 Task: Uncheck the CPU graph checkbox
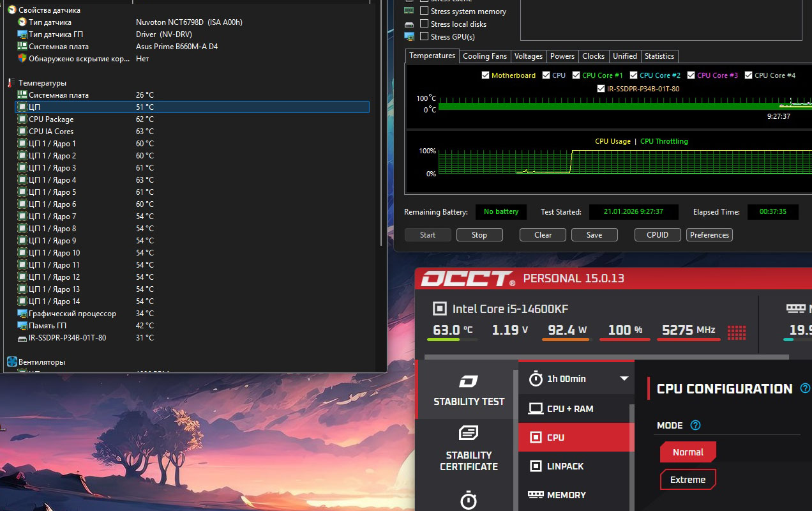point(546,75)
